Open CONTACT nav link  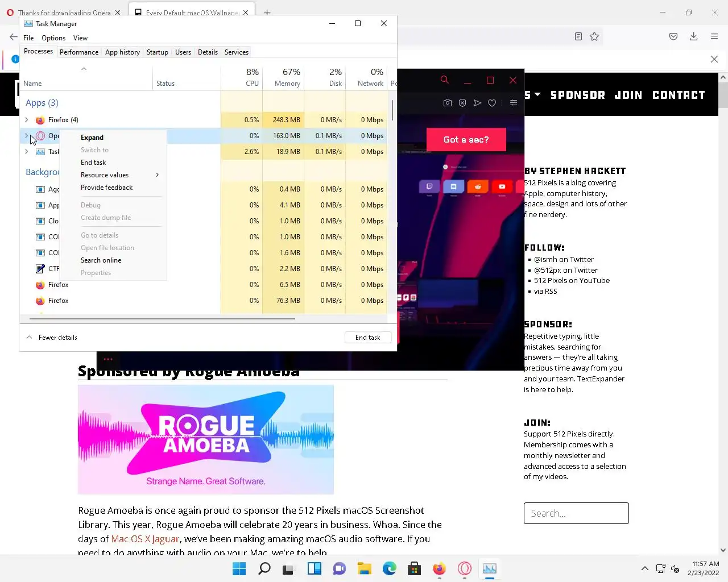(x=679, y=95)
